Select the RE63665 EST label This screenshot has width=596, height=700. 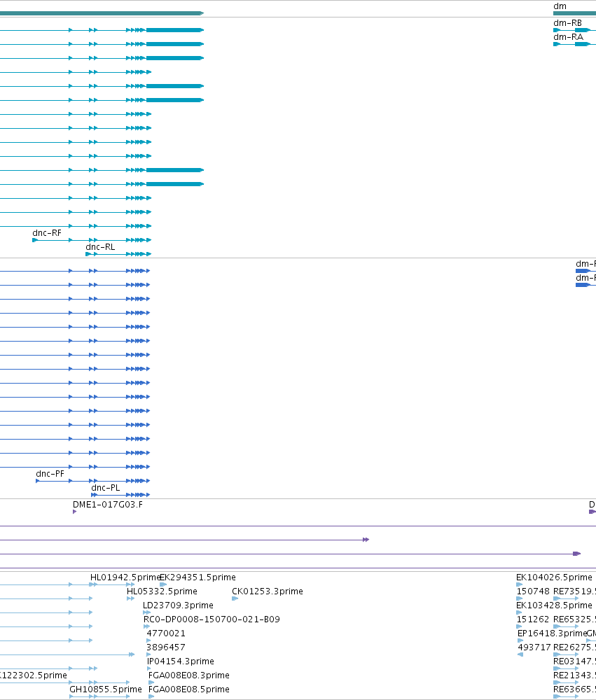(574, 689)
